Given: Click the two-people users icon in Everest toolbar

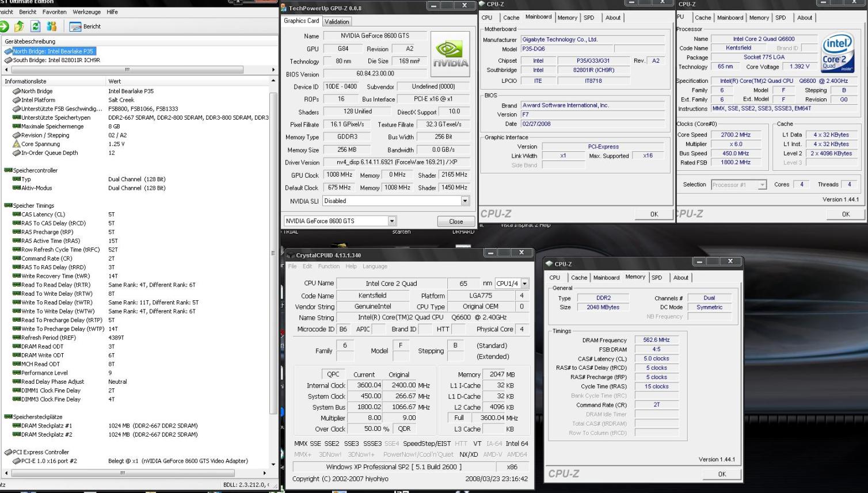Looking at the screenshot, I should coord(52,26).
